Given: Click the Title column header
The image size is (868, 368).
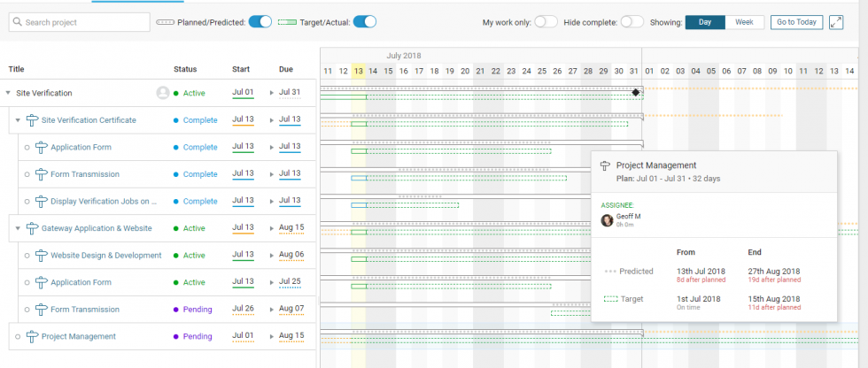Looking at the screenshot, I should (17, 69).
